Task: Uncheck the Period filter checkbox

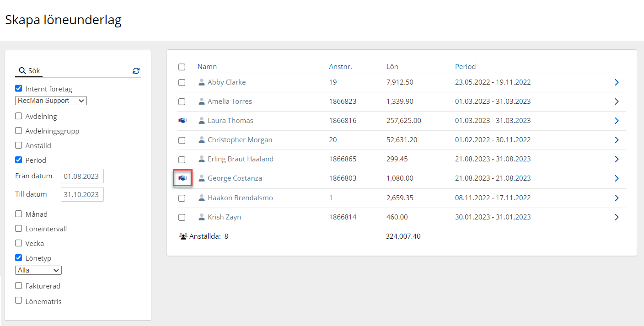Action: 19,160
